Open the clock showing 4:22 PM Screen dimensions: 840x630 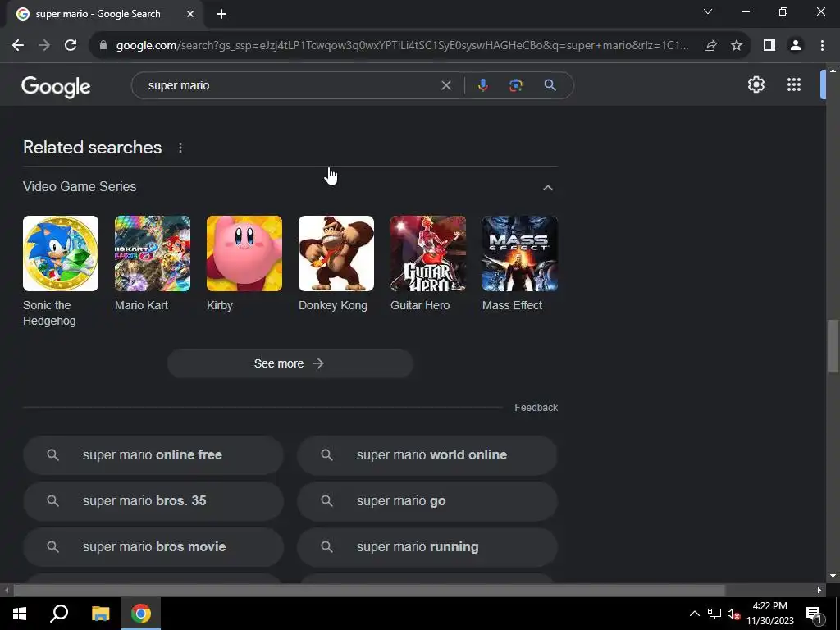click(x=769, y=614)
